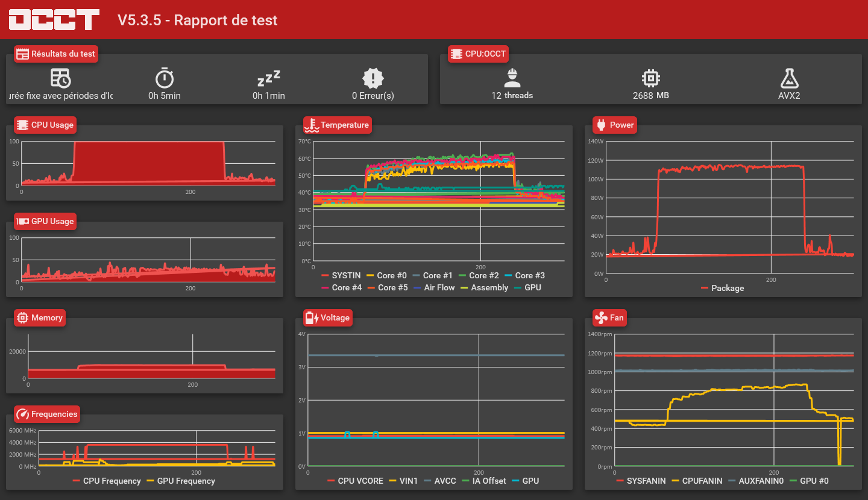Click the test schedule icon in Résultats du test
Viewport: 868px width, 500px height.
(60, 78)
